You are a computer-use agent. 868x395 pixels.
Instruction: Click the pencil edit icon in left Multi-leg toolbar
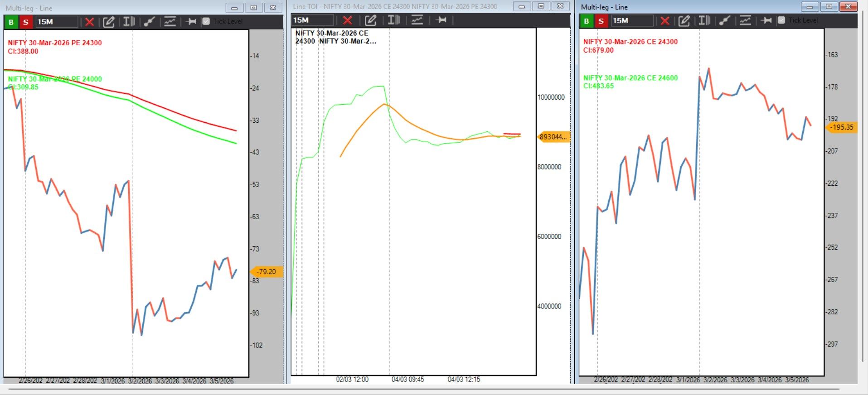tap(108, 22)
